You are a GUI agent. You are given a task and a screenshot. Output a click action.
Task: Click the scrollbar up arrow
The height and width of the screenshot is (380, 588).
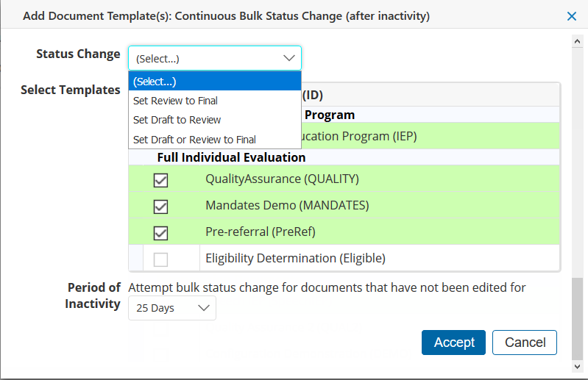[578, 40]
